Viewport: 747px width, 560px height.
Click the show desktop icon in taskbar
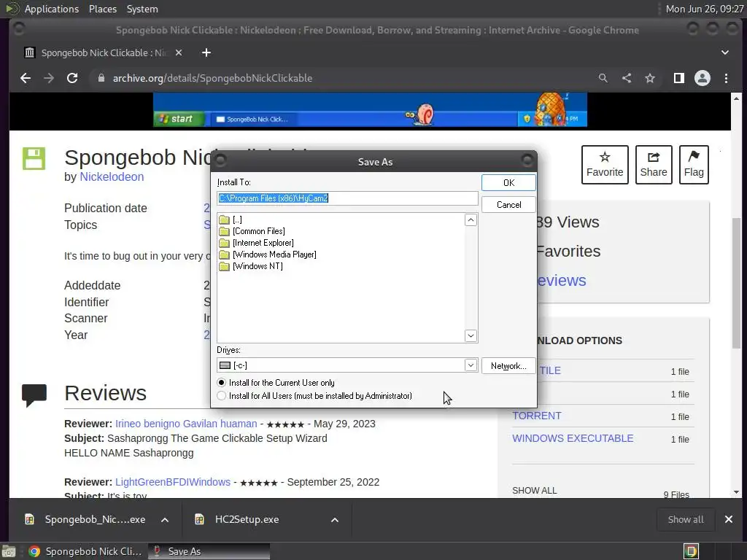(9, 551)
